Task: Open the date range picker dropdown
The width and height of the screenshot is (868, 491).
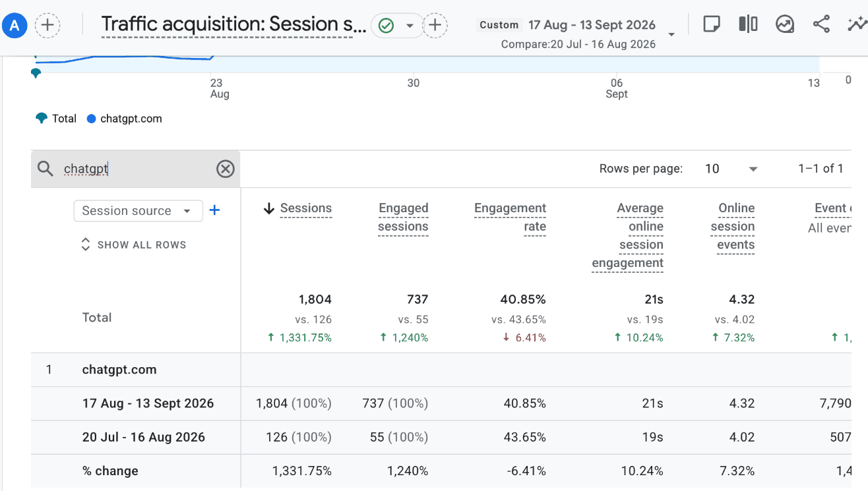Action: (671, 34)
